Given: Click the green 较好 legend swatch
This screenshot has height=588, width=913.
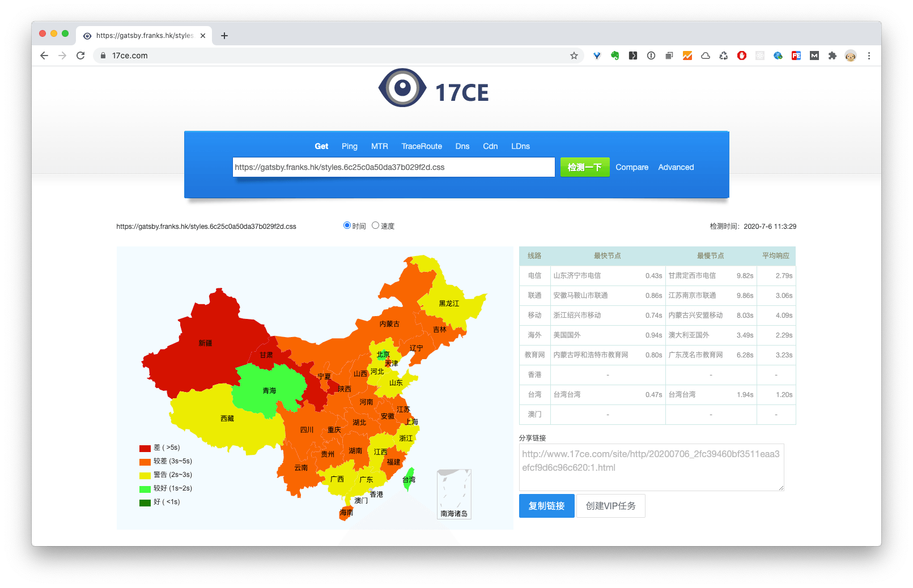Looking at the screenshot, I should [x=144, y=488].
